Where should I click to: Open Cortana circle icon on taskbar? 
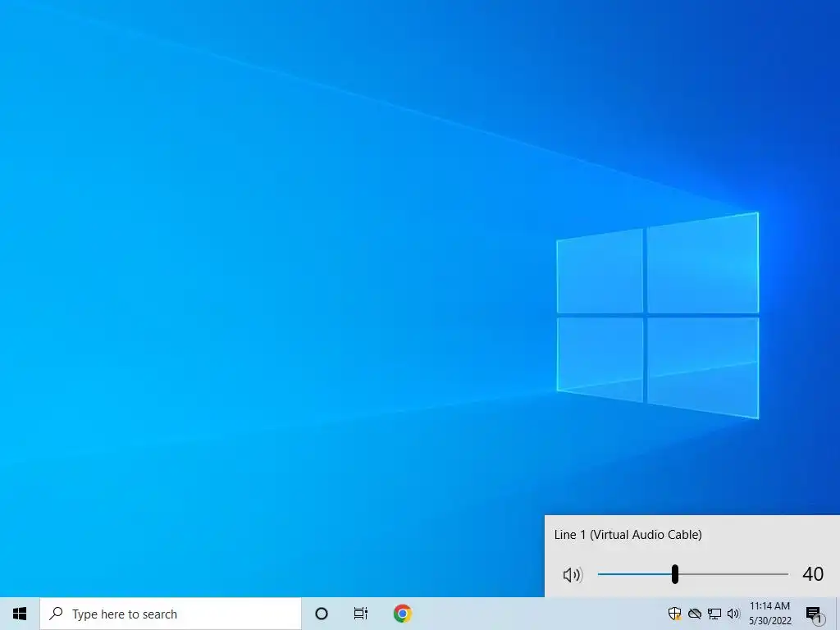tap(322, 614)
